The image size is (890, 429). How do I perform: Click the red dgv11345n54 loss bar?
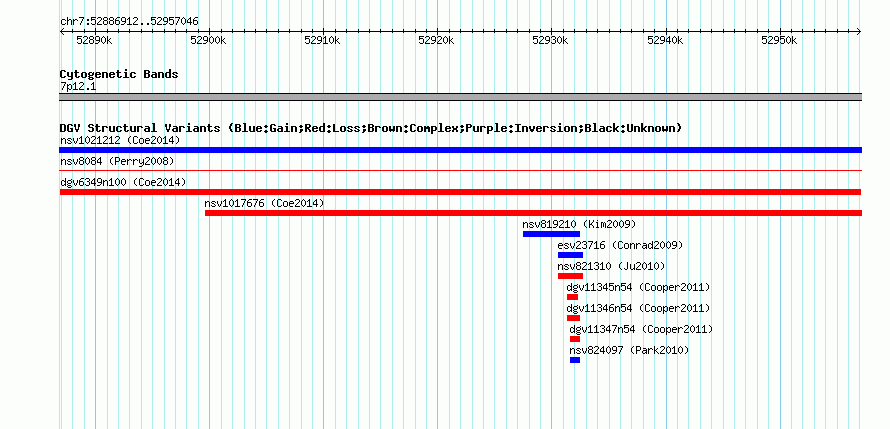pos(572,297)
